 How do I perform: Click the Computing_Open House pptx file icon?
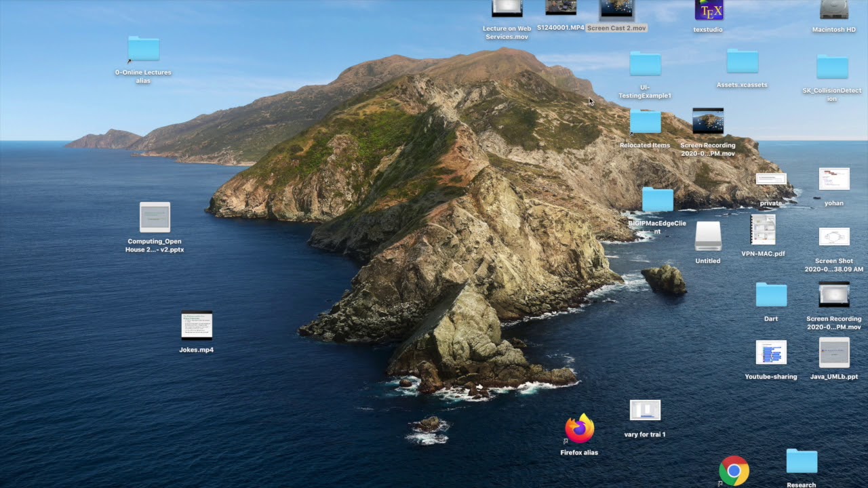(155, 217)
